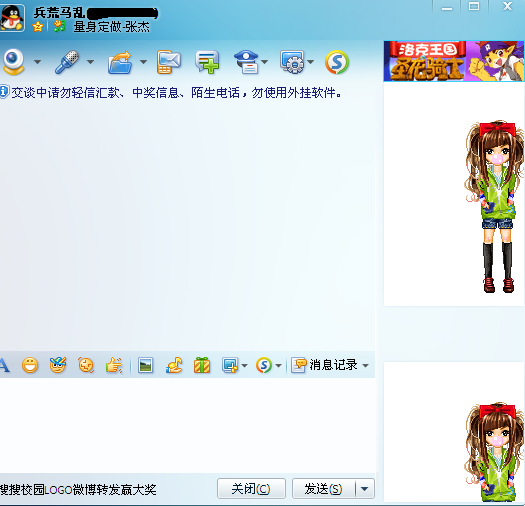Open send-key options arrow beside 发送
Image resolution: width=525 pixels, height=506 pixels.
pos(365,489)
